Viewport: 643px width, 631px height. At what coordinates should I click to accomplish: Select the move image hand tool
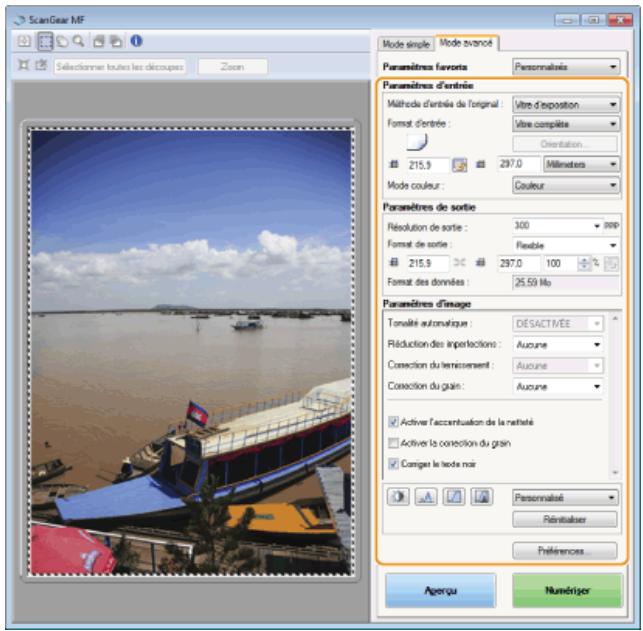[62, 41]
